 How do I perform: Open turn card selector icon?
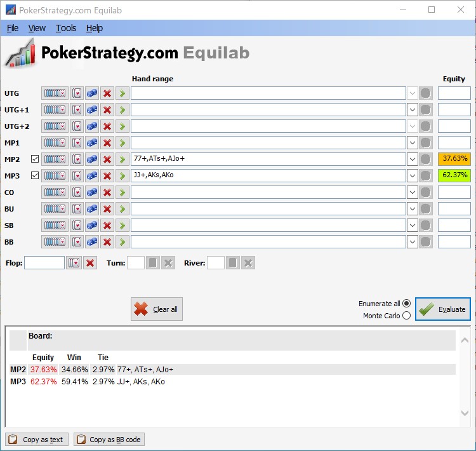[x=153, y=263]
